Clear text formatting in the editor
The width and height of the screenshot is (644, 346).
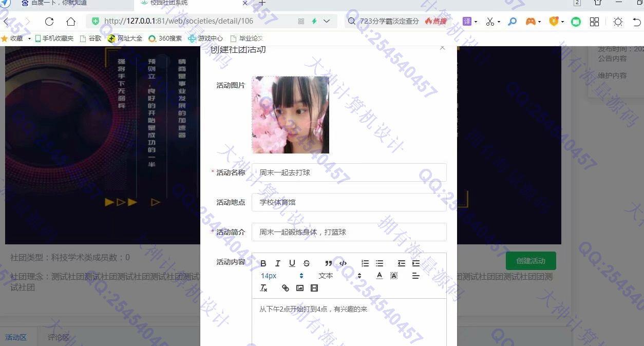(x=263, y=288)
